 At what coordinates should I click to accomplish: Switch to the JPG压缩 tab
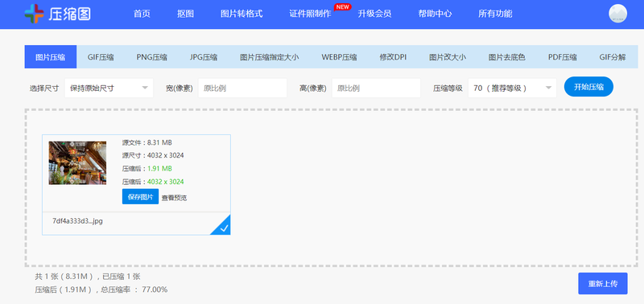(204, 57)
